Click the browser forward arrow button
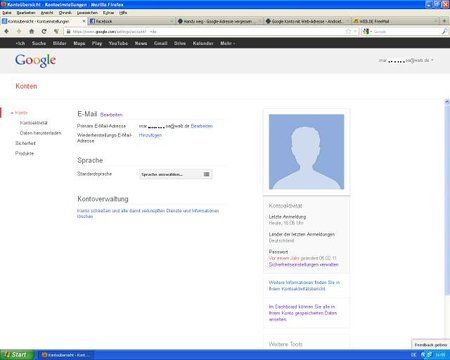This screenshot has height=360, width=450. 19,31
